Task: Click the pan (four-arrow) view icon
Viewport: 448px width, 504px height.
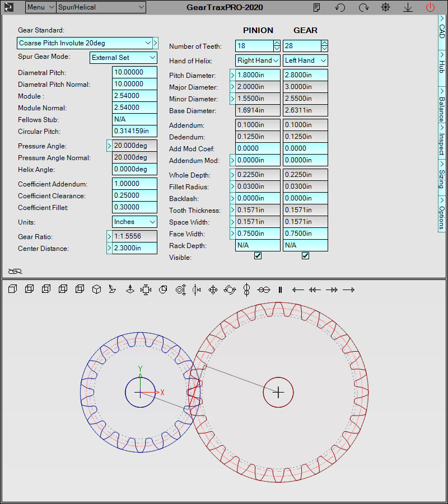Action: pyautogui.click(x=213, y=290)
